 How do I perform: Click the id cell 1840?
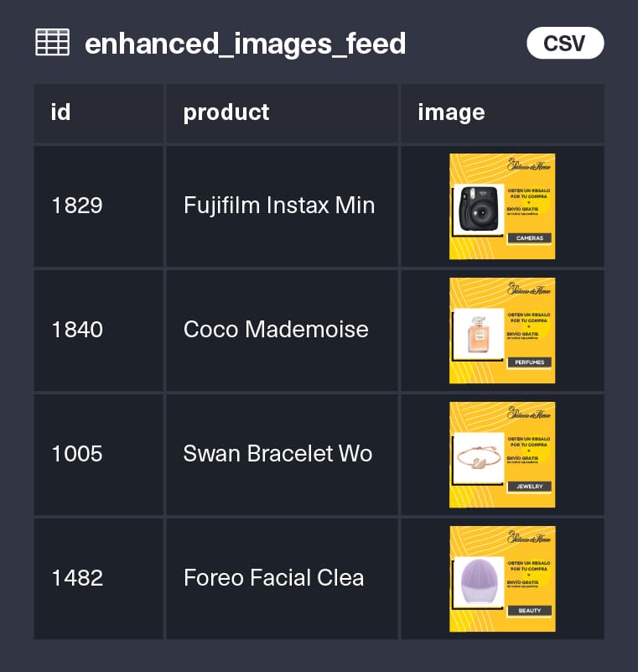click(x=77, y=330)
